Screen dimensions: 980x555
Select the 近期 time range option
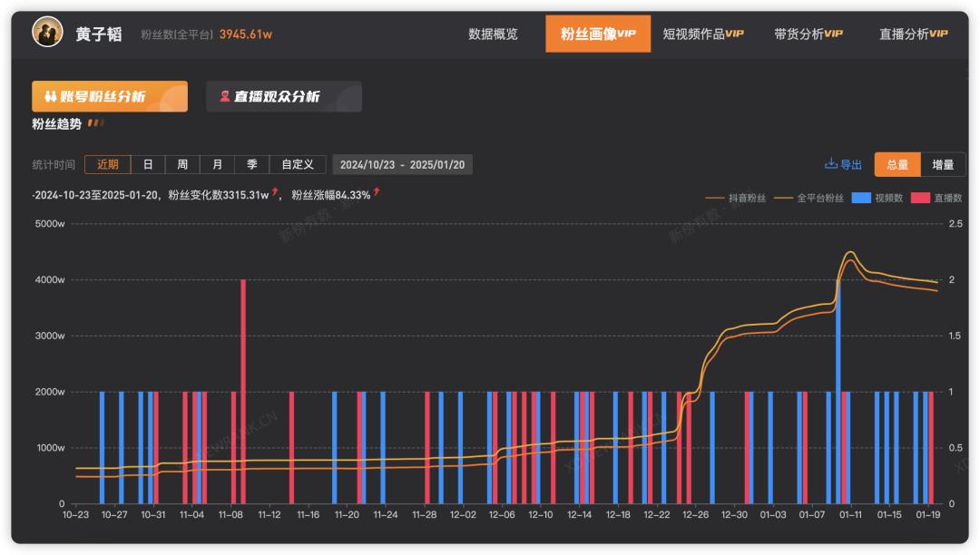[x=107, y=165]
